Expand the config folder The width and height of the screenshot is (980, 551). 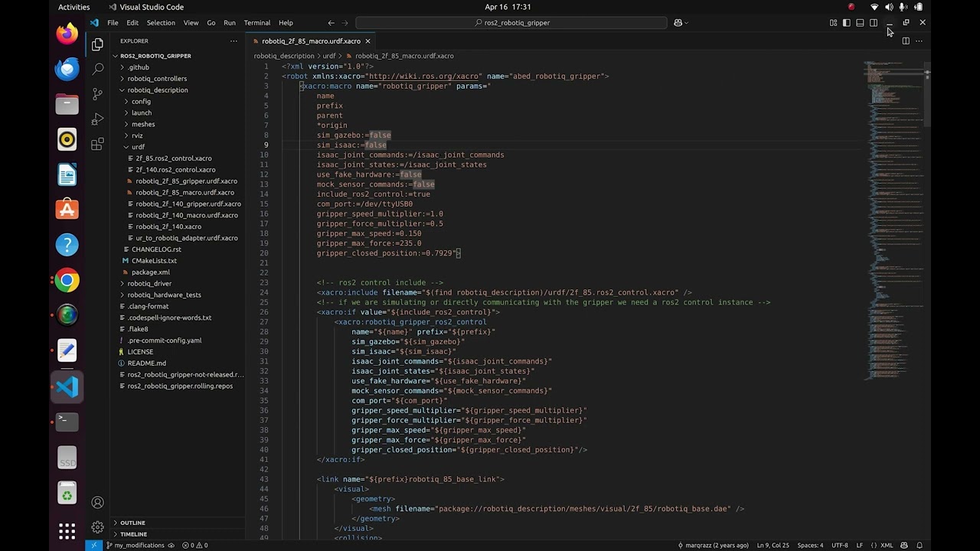(x=141, y=102)
